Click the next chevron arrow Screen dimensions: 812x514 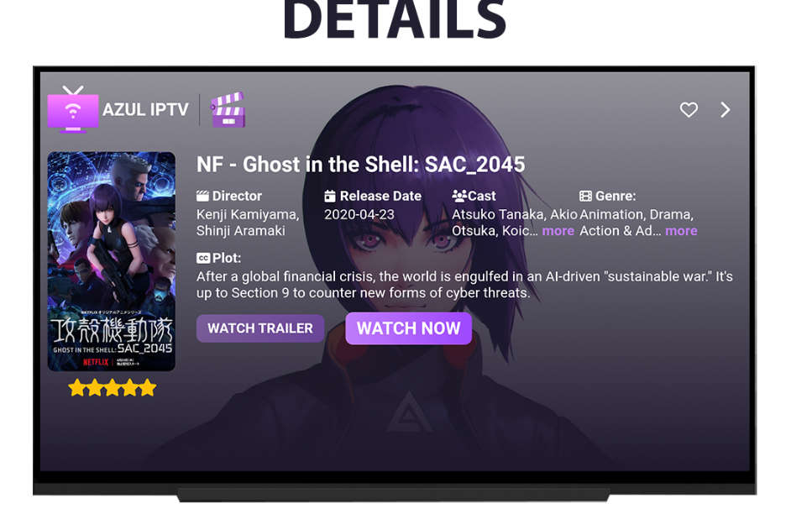pos(726,109)
